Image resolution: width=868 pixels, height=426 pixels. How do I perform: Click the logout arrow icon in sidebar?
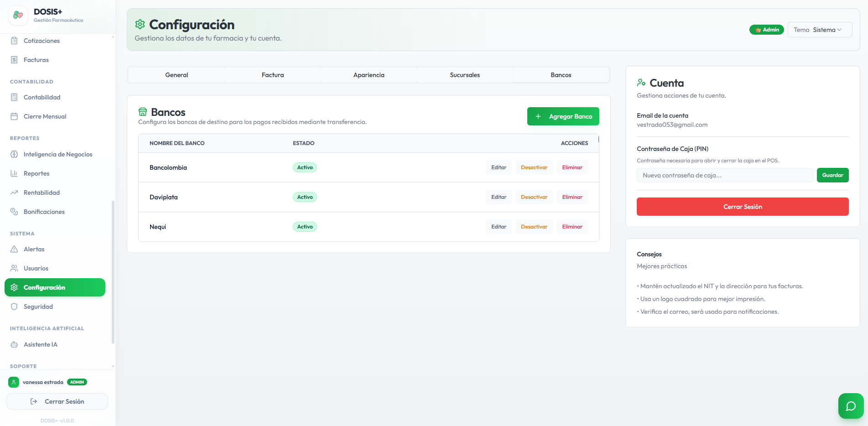click(34, 401)
